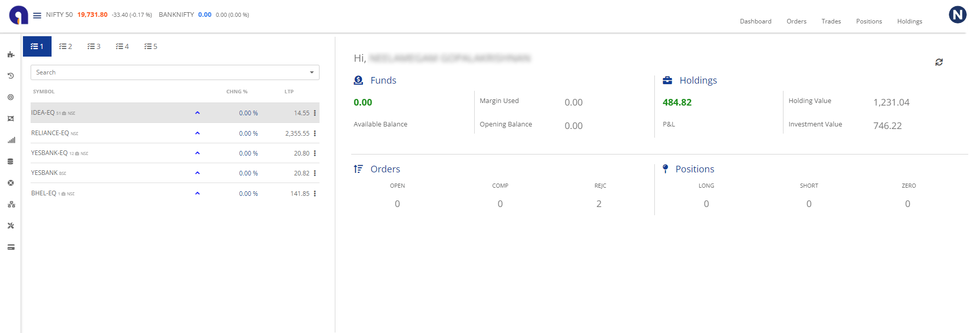Open the three-dot menu for RELIANCE-EQ
This screenshot has height=333, width=980.
pyautogui.click(x=314, y=134)
